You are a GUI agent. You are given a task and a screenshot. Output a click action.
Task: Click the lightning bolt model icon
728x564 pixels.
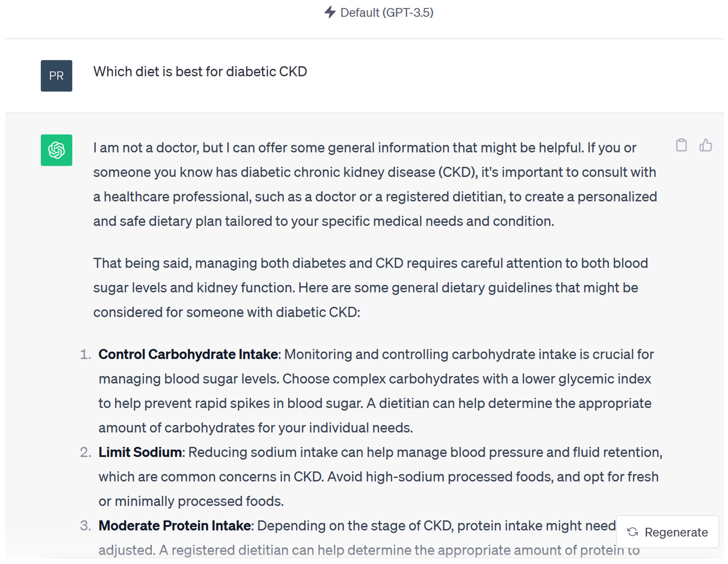pyautogui.click(x=330, y=12)
